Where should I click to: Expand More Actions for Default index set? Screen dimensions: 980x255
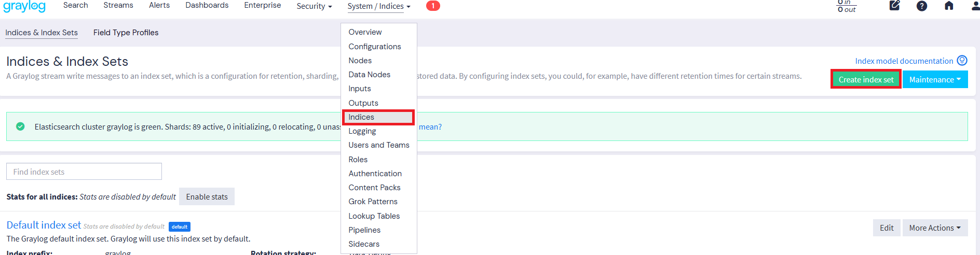[935, 228]
